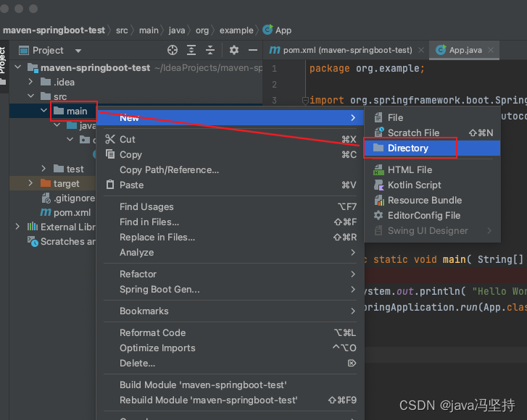527x420 pixels.
Task: Select Find in Files...
Action: pyautogui.click(x=231, y=222)
